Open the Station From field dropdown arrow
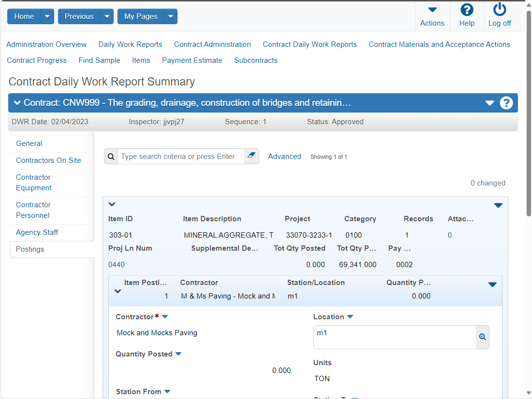This screenshot has width=532, height=399. point(167,392)
